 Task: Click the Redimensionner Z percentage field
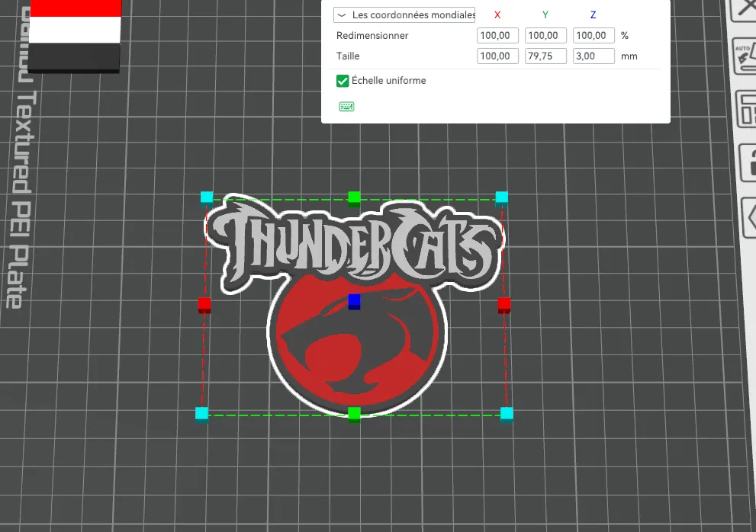pyautogui.click(x=594, y=36)
